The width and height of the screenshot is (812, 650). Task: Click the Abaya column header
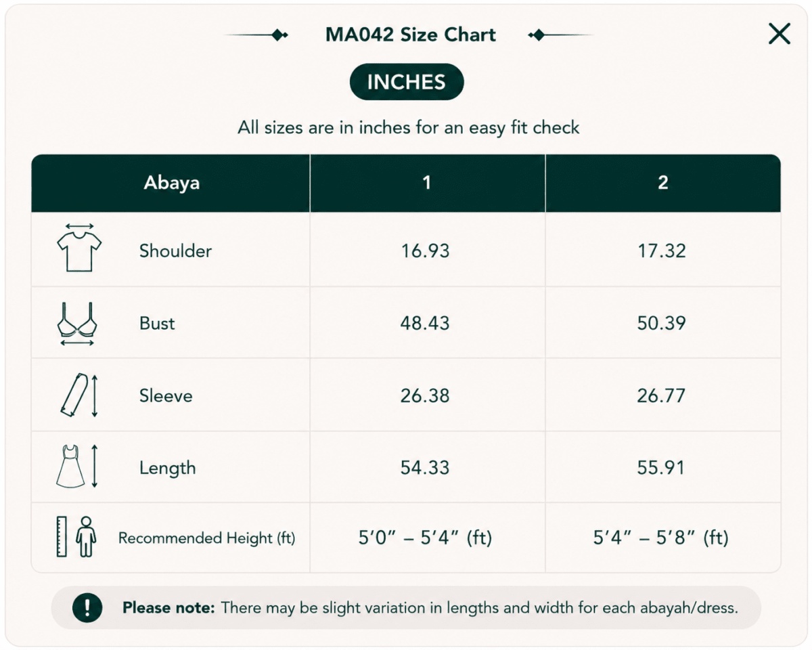(x=171, y=183)
